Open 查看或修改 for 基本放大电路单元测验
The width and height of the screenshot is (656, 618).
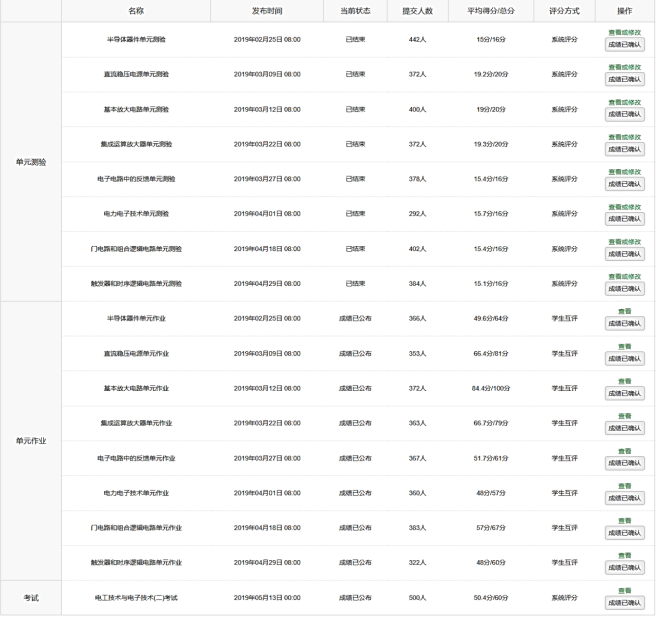coord(624,102)
